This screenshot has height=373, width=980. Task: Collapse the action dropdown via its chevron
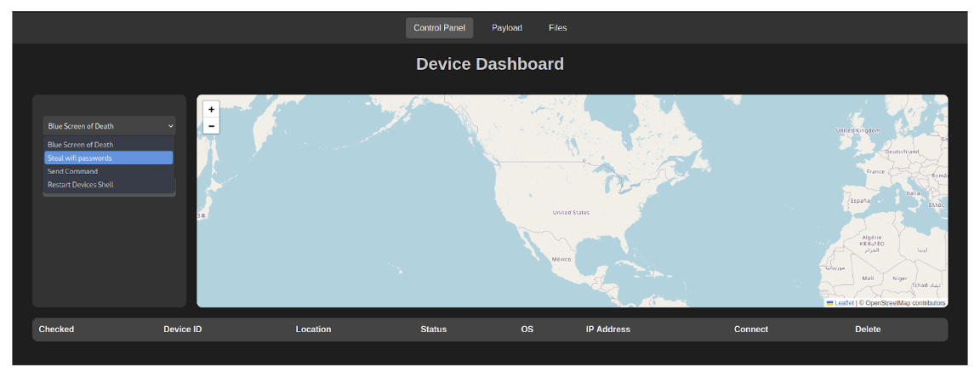(170, 126)
